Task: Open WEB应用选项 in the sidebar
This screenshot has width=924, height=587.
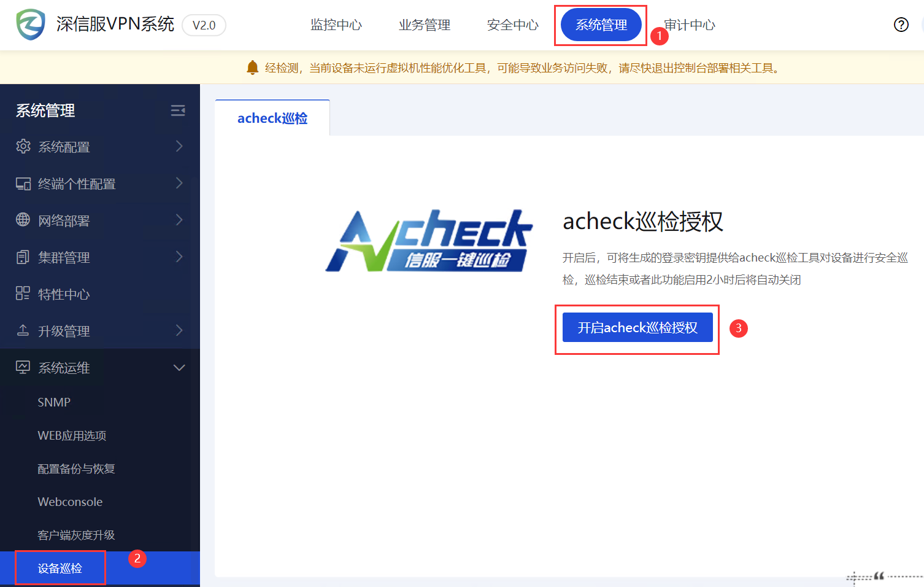Action: point(72,435)
